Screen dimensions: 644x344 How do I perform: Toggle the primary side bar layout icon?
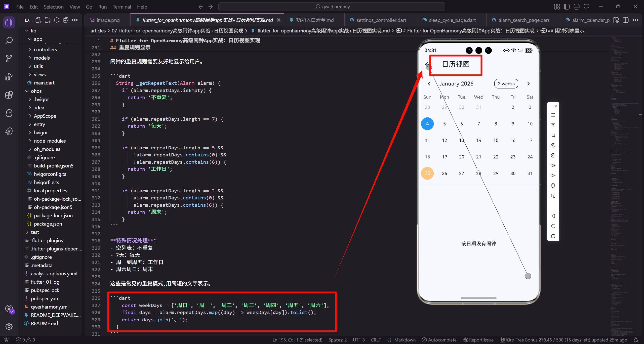coord(567,7)
